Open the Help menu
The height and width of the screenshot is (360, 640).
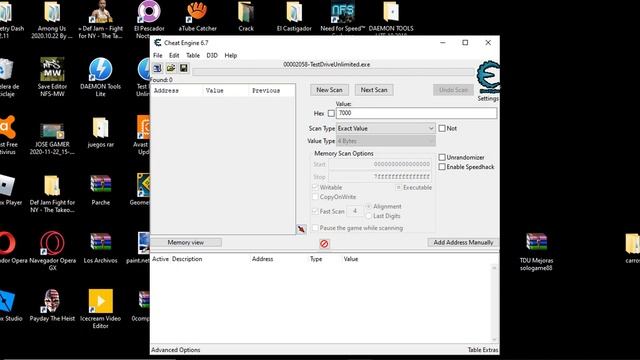tap(231, 56)
